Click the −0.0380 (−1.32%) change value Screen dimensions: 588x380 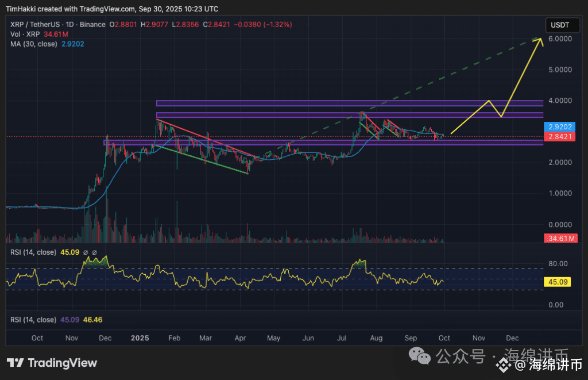(x=262, y=24)
